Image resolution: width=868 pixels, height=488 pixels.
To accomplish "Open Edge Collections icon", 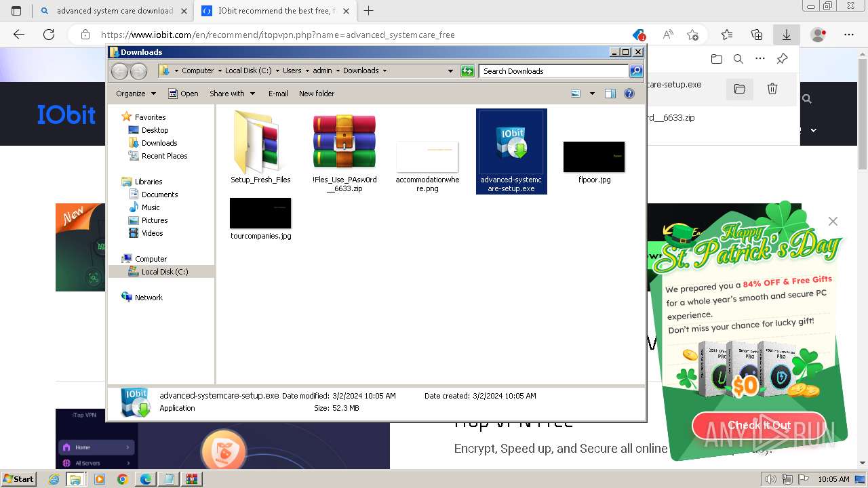I will [757, 35].
